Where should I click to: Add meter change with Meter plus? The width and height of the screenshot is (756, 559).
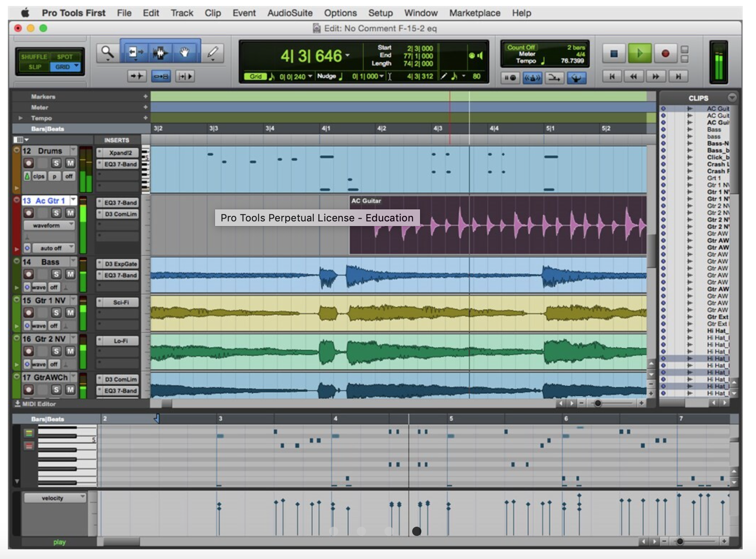[x=145, y=107]
